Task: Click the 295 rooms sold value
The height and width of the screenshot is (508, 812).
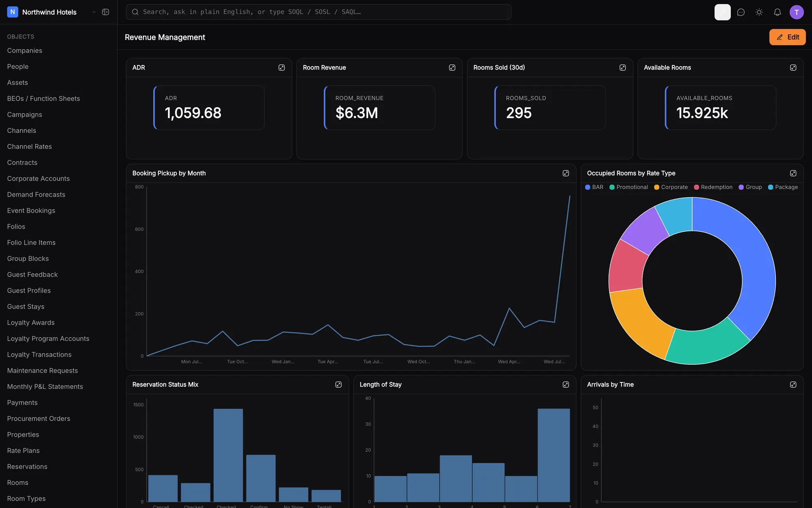Action: point(518,113)
